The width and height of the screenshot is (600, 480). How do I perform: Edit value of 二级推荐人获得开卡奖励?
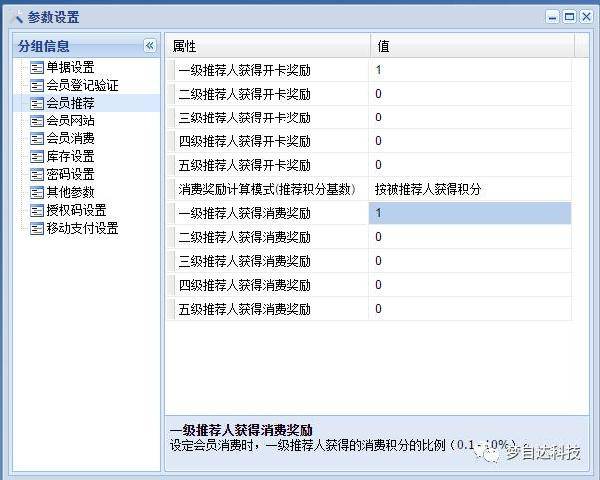point(470,94)
